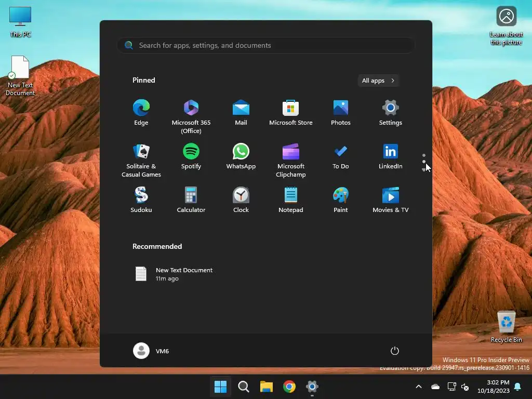Open Microsoft Store from Start menu
532x399 pixels.
291,113
